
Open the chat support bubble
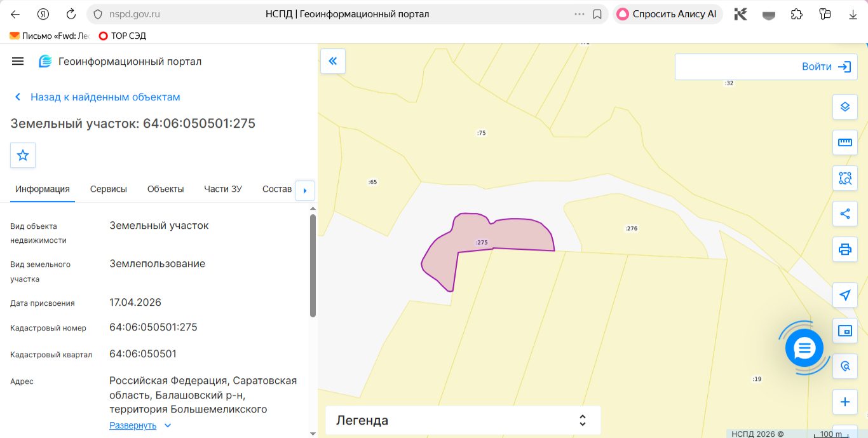coord(804,348)
